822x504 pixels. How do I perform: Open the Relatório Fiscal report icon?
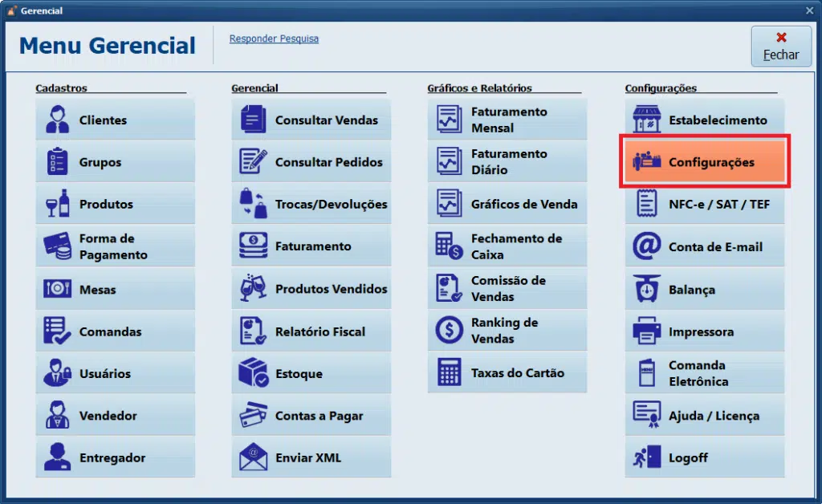coord(253,331)
